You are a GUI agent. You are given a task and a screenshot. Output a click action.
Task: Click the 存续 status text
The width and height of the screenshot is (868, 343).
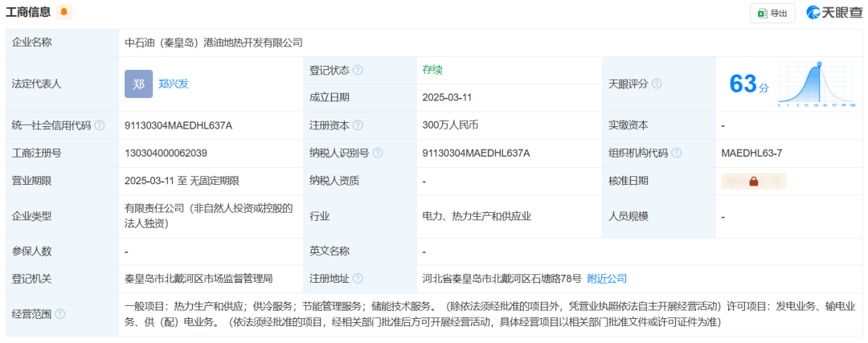[x=432, y=70]
